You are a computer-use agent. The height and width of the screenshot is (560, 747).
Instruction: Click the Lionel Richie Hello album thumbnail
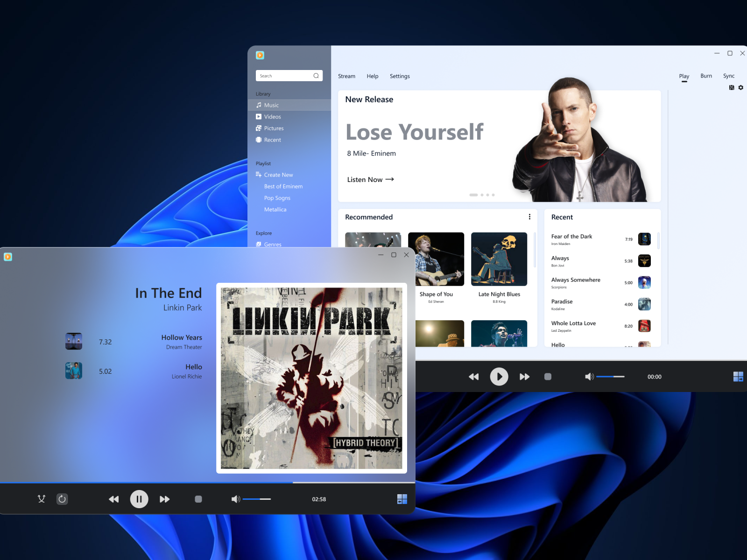point(74,371)
